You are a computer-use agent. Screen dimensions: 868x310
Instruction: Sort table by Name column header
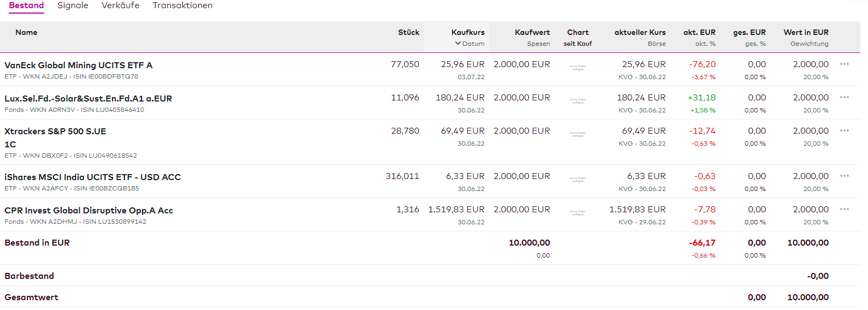point(26,33)
